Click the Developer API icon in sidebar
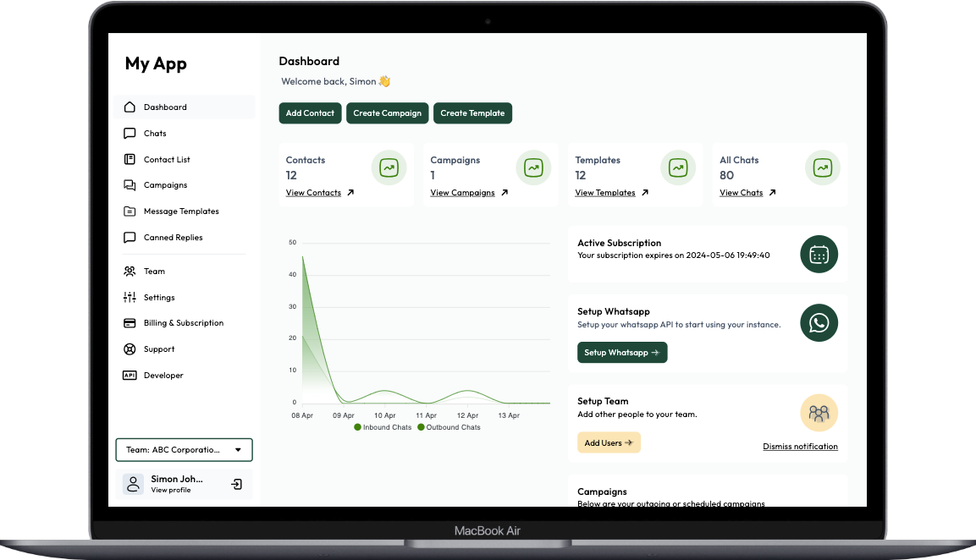Image resolution: width=976 pixels, height=560 pixels. pyautogui.click(x=130, y=375)
